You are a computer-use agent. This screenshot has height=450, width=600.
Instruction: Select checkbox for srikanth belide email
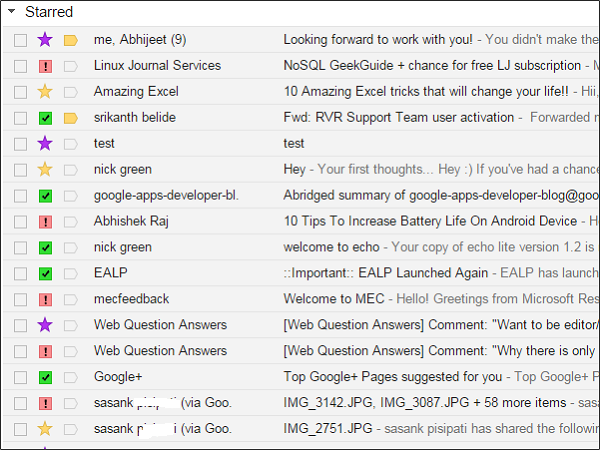pyautogui.click(x=20, y=118)
